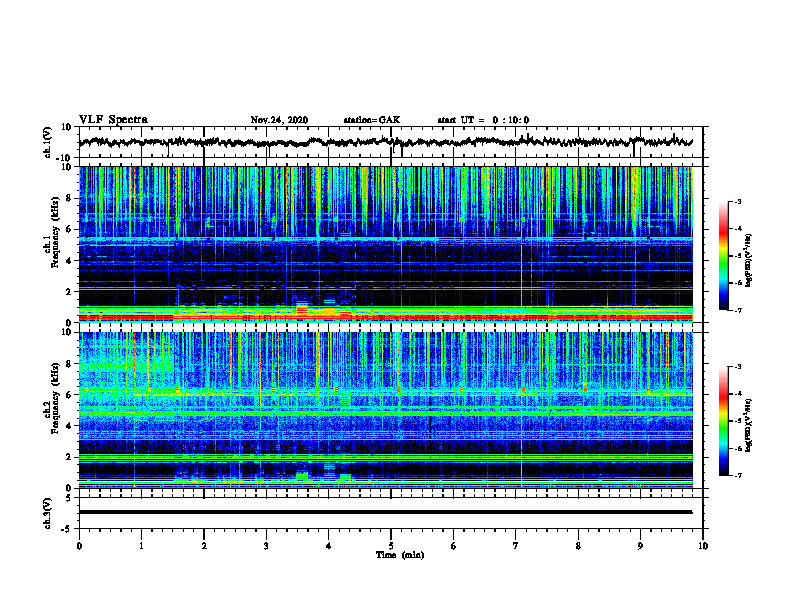Click the "VLF Spectra" title text
This screenshot has height=612, width=792.
point(113,120)
